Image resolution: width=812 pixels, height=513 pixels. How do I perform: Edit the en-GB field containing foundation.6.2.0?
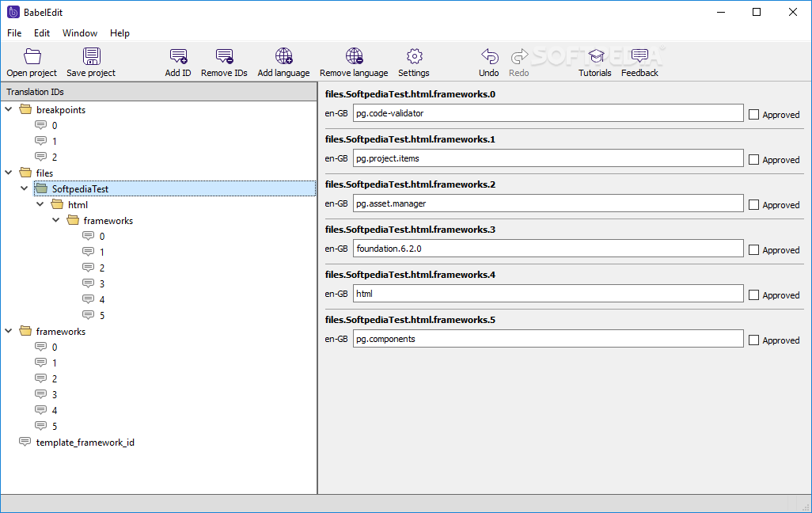548,249
